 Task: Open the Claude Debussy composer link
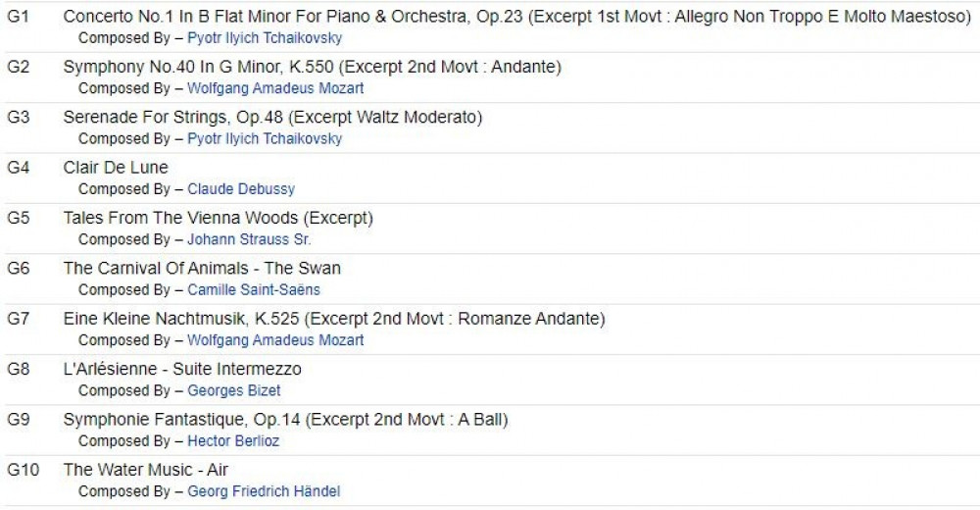click(241, 189)
